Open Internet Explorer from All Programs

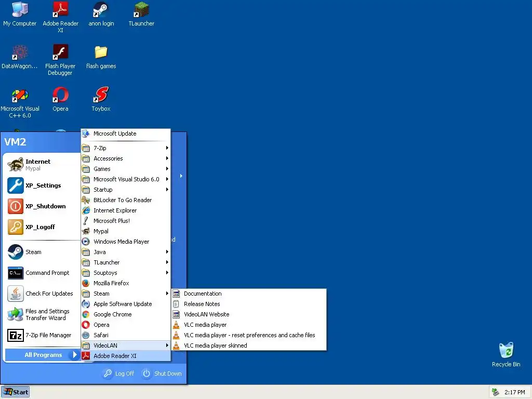(126, 210)
